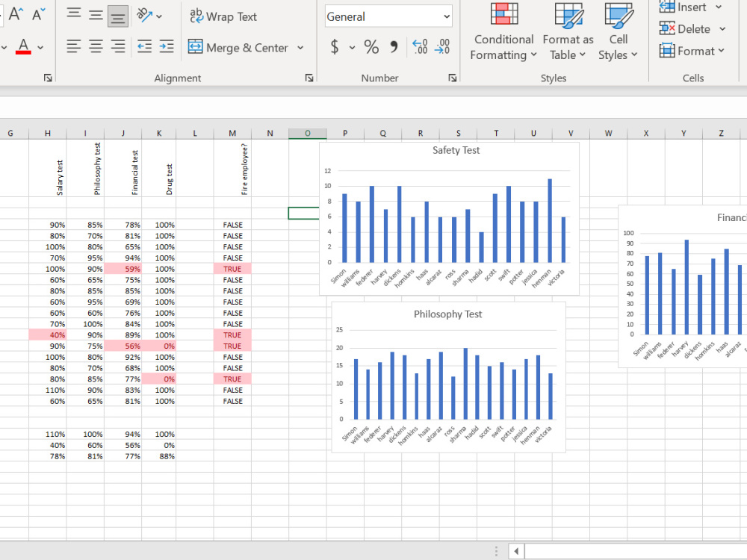Image resolution: width=747 pixels, height=560 pixels.
Task: Center text horizontally
Action: 96,46
